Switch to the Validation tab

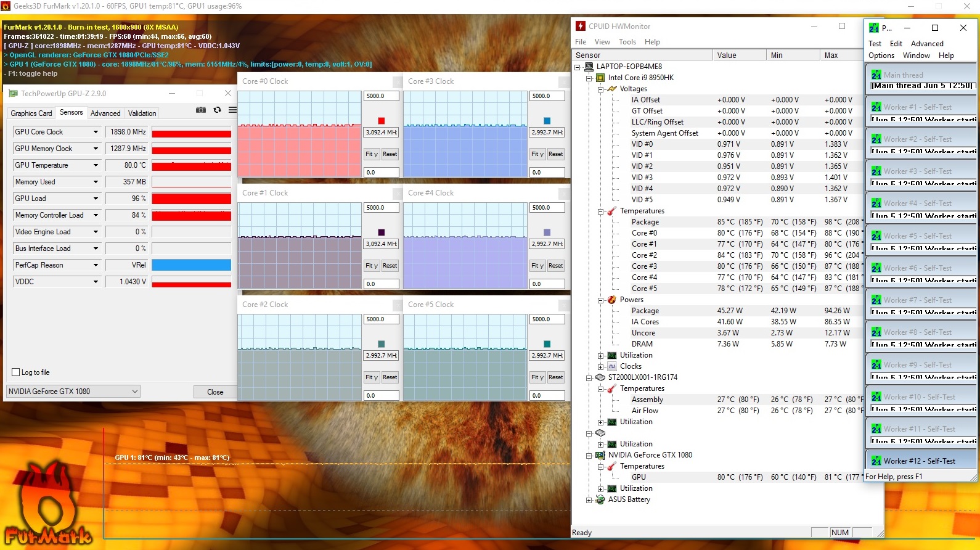pos(142,113)
